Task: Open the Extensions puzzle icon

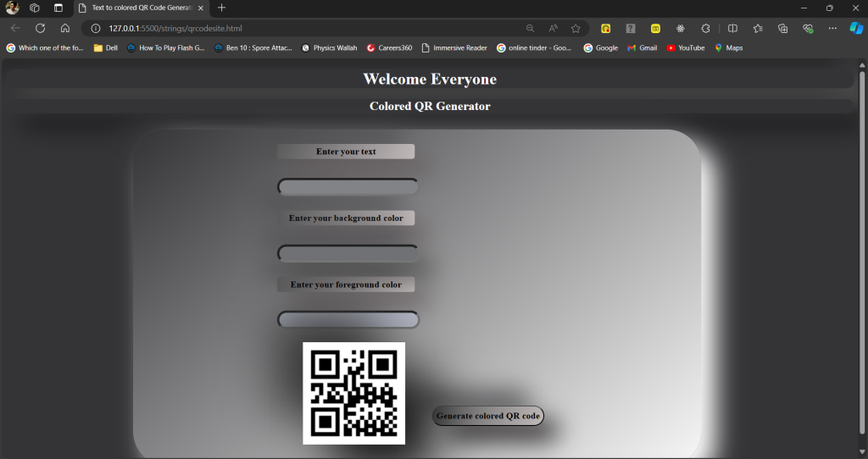Action: point(705,28)
